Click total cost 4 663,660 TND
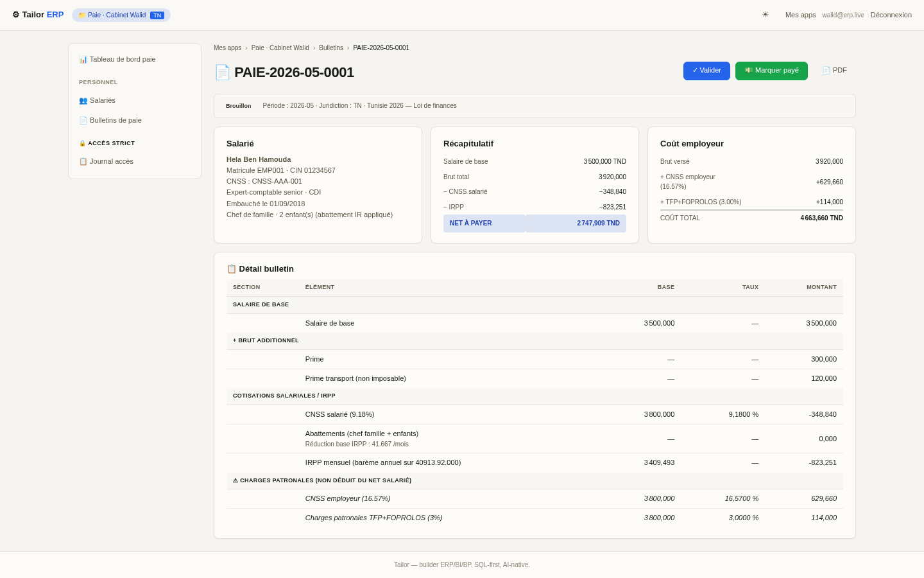The image size is (924, 578). click(821, 218)
